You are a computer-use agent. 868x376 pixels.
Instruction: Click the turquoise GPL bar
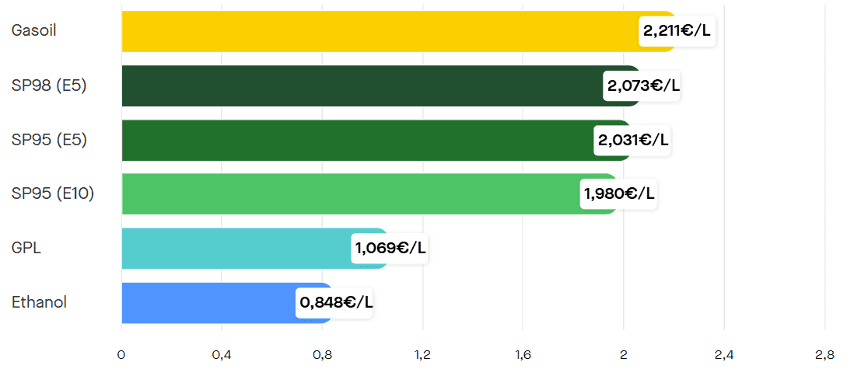pos(233,249)
